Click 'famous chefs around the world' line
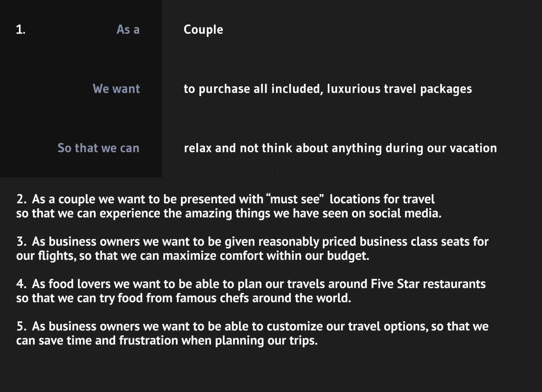Screen dimensions: 542x392 point(183,298)
